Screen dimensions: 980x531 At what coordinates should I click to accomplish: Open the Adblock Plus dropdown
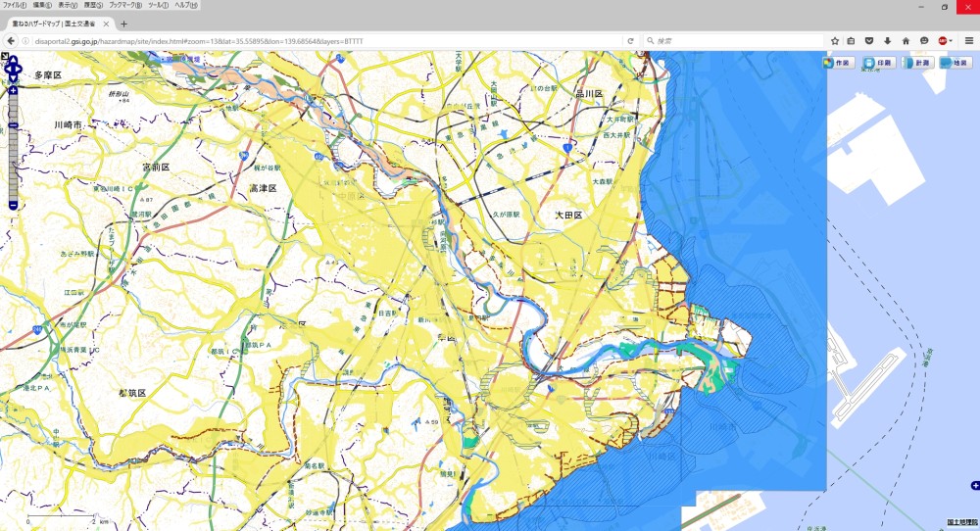point(945,41)
